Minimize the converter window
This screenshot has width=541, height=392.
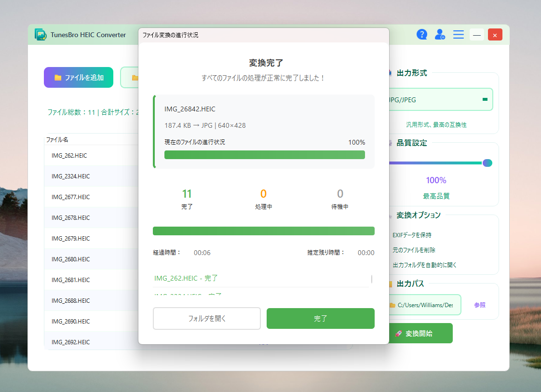pyautogui.click(x=476, y=35)
